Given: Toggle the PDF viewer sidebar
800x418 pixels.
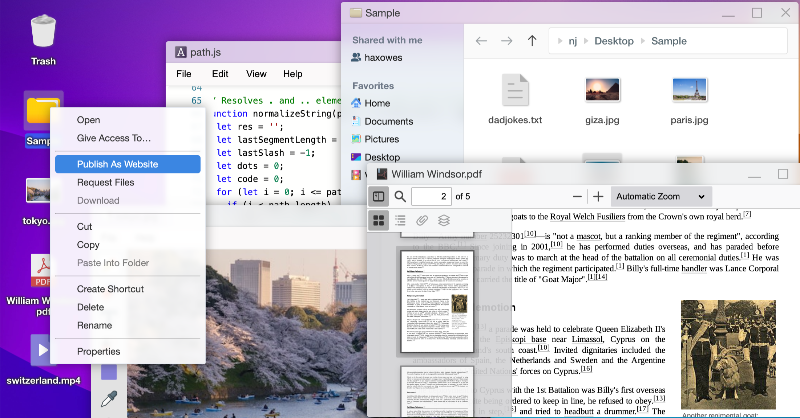Looking at the screenshot, I should click(379, 196).
